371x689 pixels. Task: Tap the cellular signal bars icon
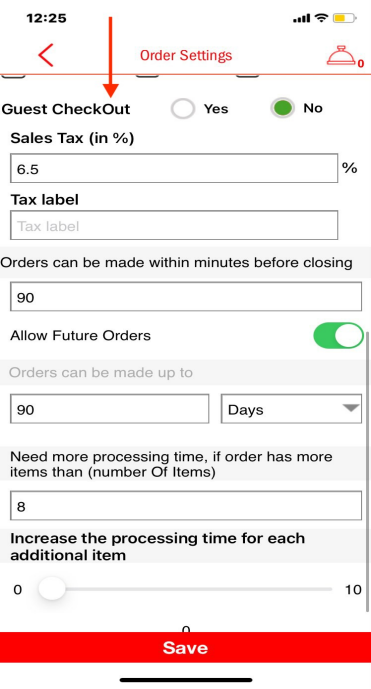point(302,19)
